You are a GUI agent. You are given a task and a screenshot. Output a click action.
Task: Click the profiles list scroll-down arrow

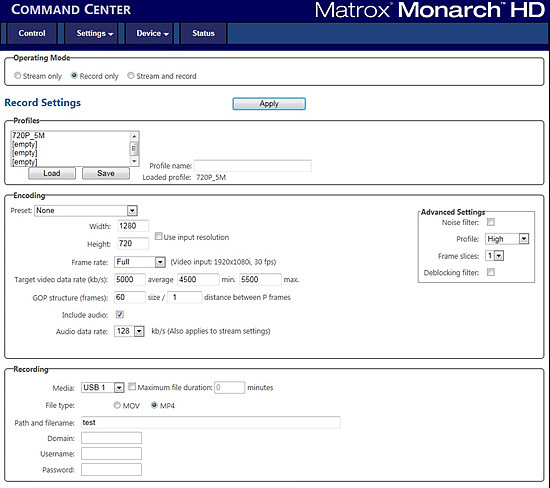pos(134,161)
